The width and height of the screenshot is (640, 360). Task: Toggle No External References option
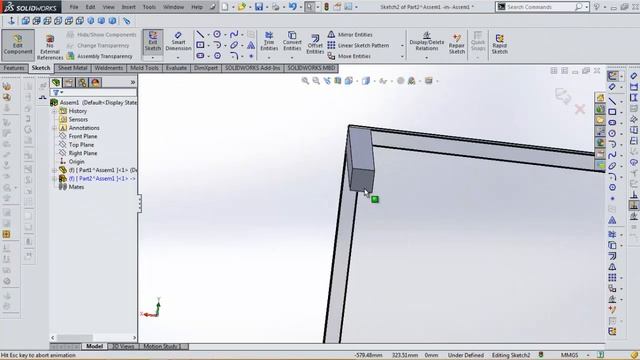(x=50, y=47)
